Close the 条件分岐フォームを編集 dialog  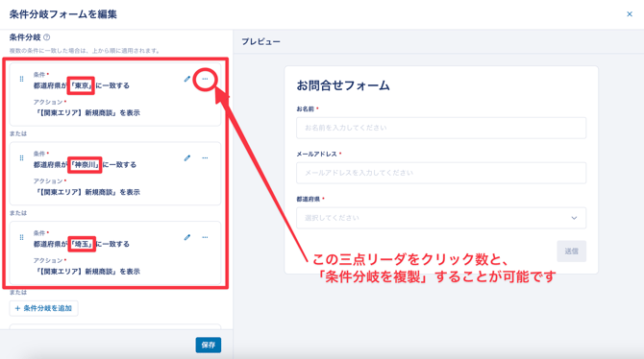630,14
